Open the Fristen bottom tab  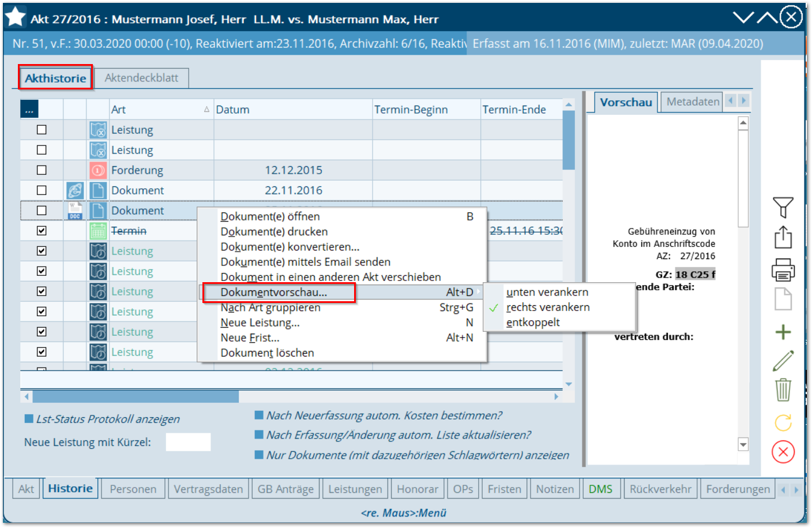(x=504, y=489)
